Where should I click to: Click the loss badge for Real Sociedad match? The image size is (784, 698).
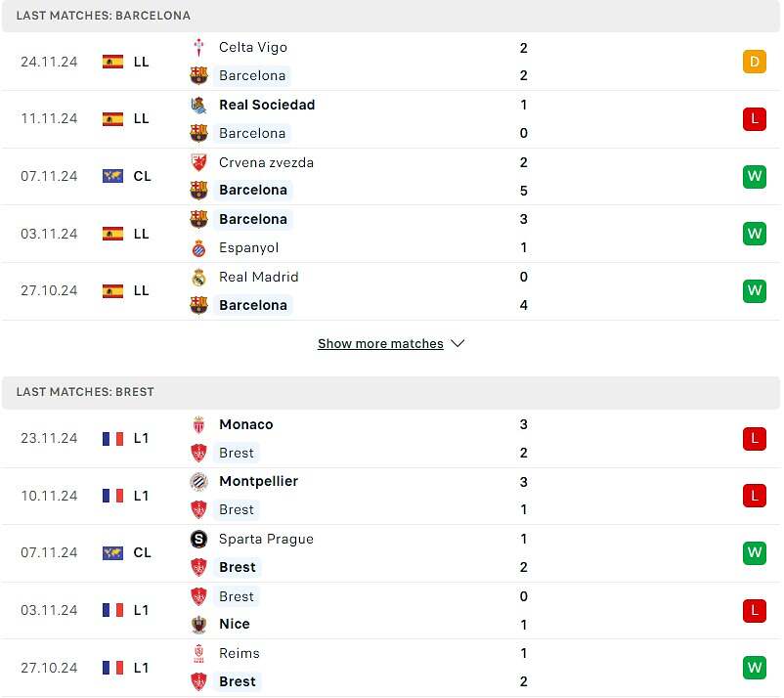point(754,119)
